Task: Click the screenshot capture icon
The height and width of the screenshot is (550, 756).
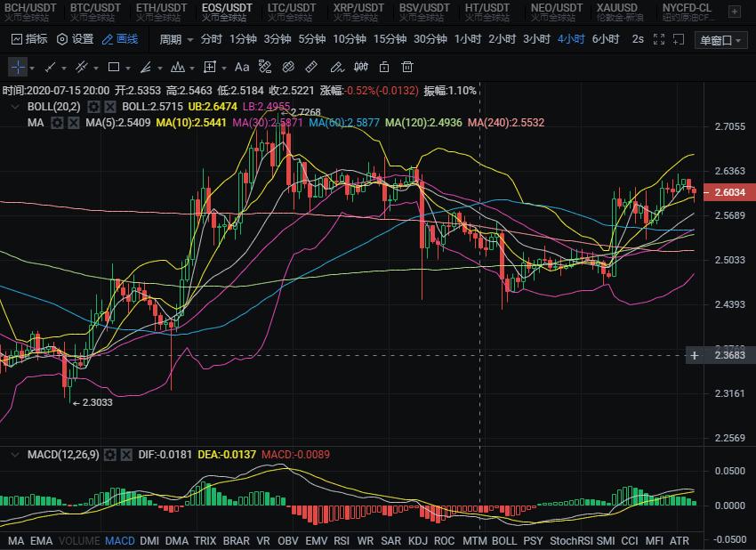Action: coord(679,39)
